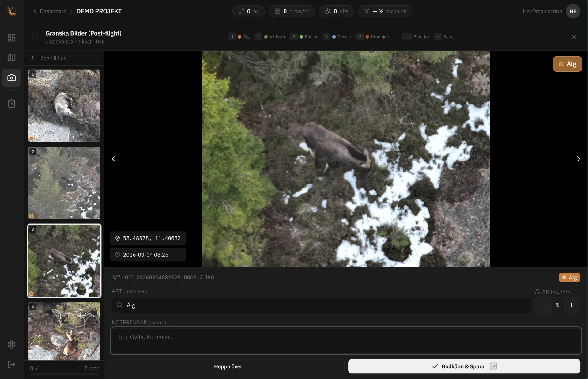Viewport: 588px width, 379px height.
Task: Click the obs observations stat pill
Action: (x=336, y=11)
